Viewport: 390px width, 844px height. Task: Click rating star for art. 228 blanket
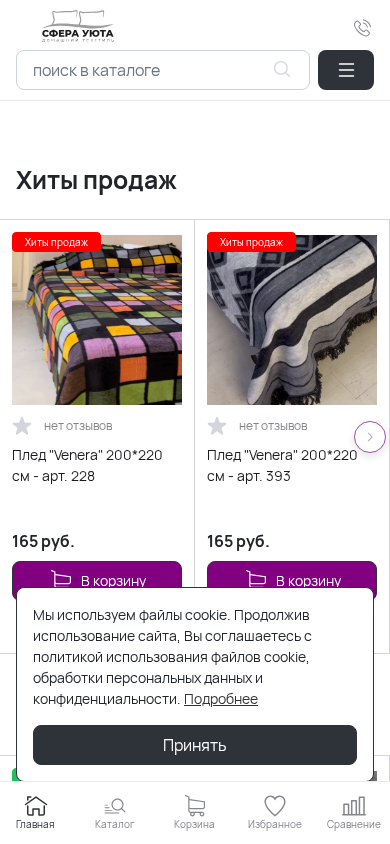(22, 426)
